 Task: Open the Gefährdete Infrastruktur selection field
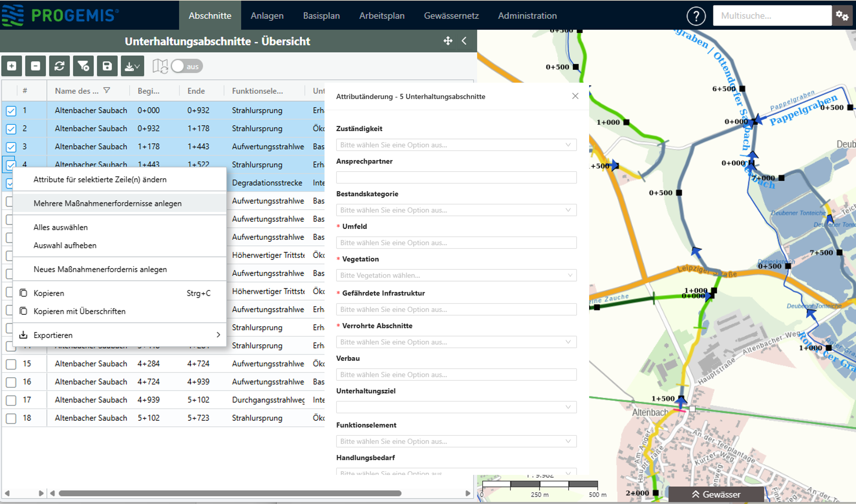tap(456, 309)
